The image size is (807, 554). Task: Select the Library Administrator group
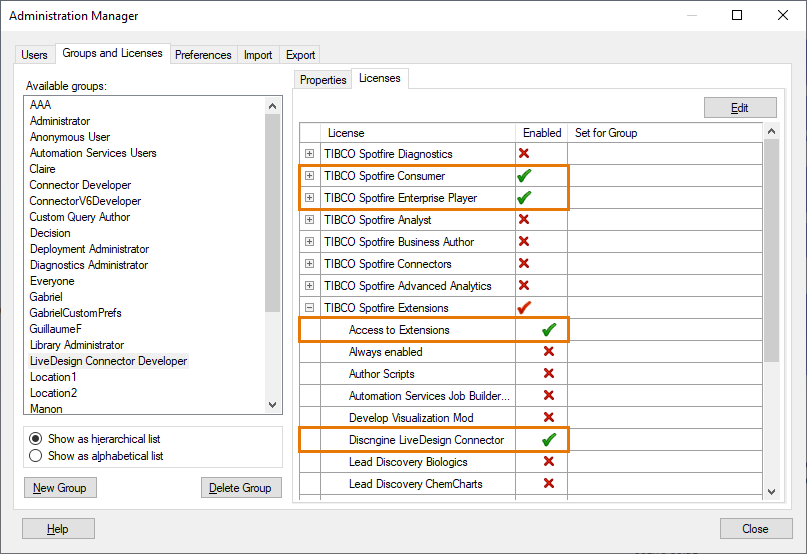pos(77,344)
